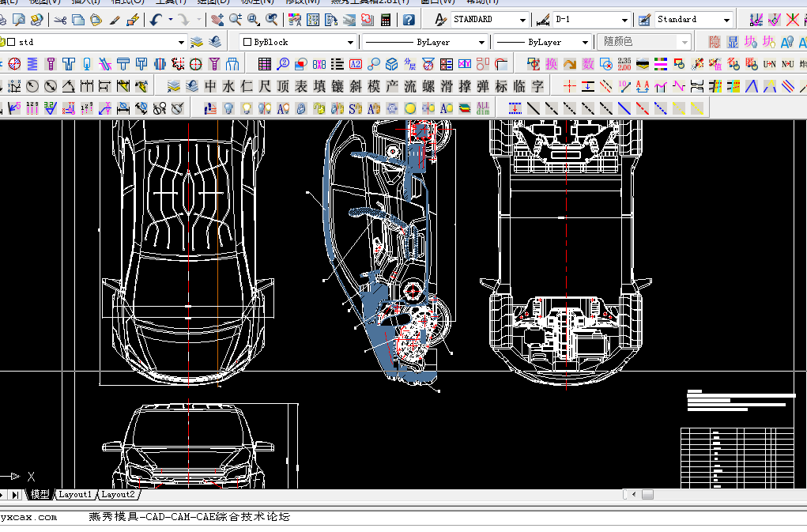Expand the undo history dropdown arrow
The image size is (807, 532).
(171, 20)
